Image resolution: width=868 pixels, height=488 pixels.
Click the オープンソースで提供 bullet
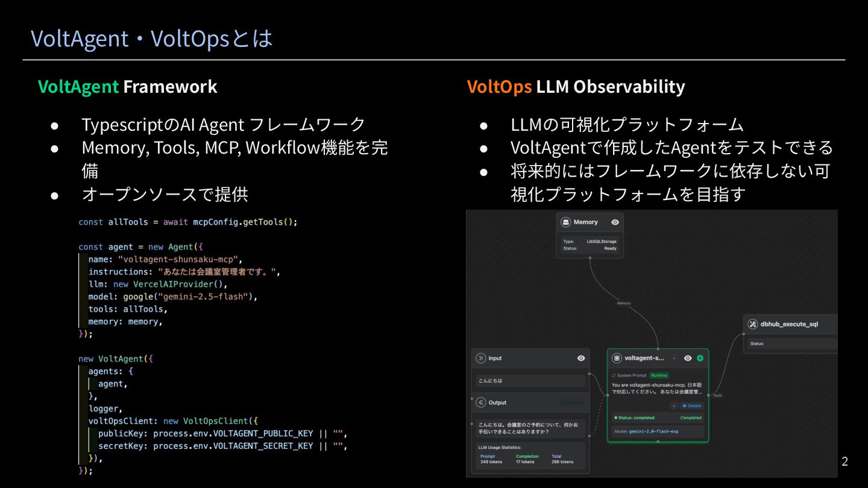[165, 194]
